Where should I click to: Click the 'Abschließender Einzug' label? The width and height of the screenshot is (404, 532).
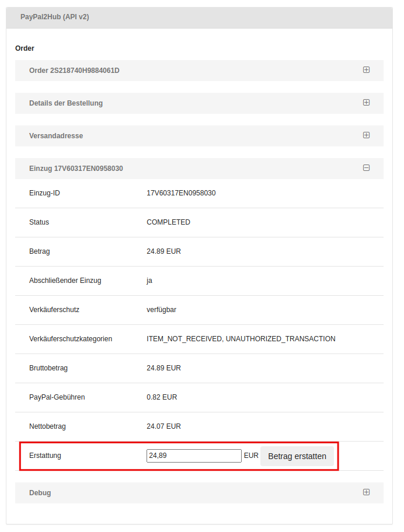pyautogui.click(x=65, y=281)
